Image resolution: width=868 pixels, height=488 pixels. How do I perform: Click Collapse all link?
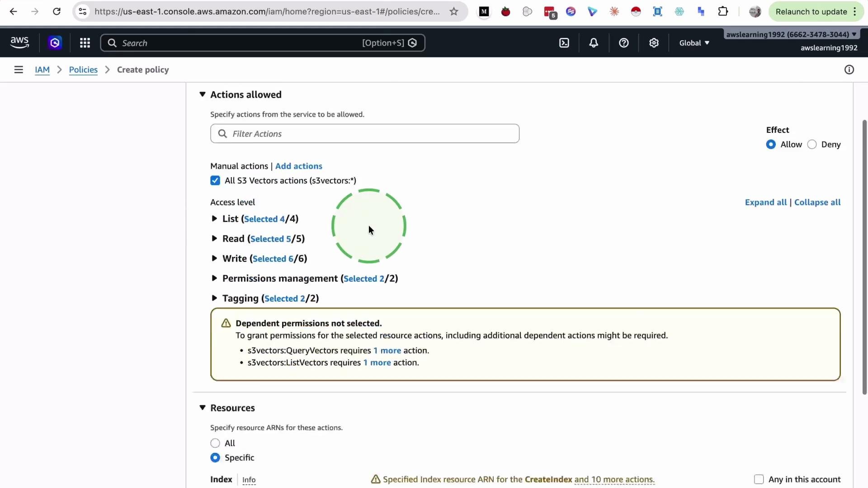[x=817, y=202]
